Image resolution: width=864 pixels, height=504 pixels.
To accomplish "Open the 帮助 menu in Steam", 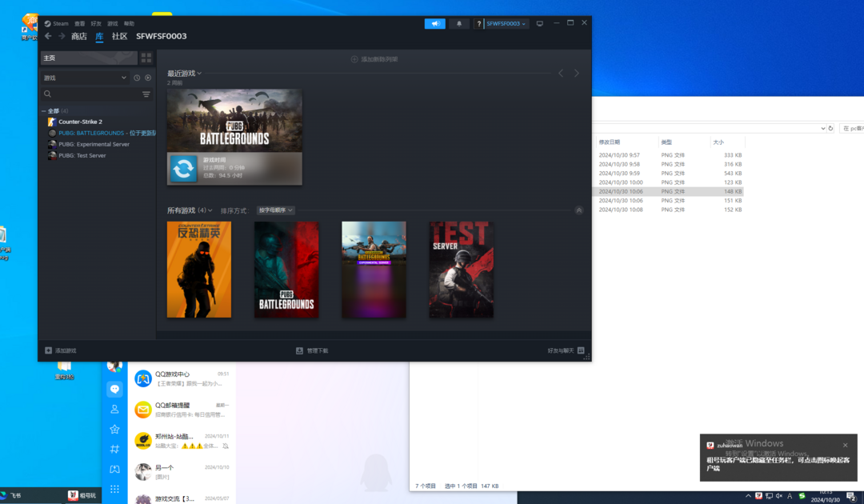I will pyautogui.click(x=130, y=24).
